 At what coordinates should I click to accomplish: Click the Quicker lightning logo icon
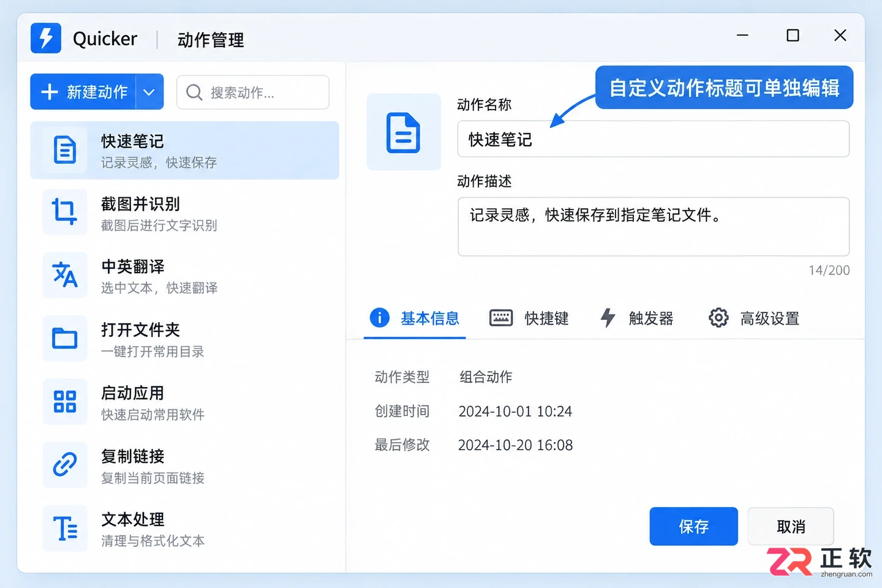click(x=46, y=38)
